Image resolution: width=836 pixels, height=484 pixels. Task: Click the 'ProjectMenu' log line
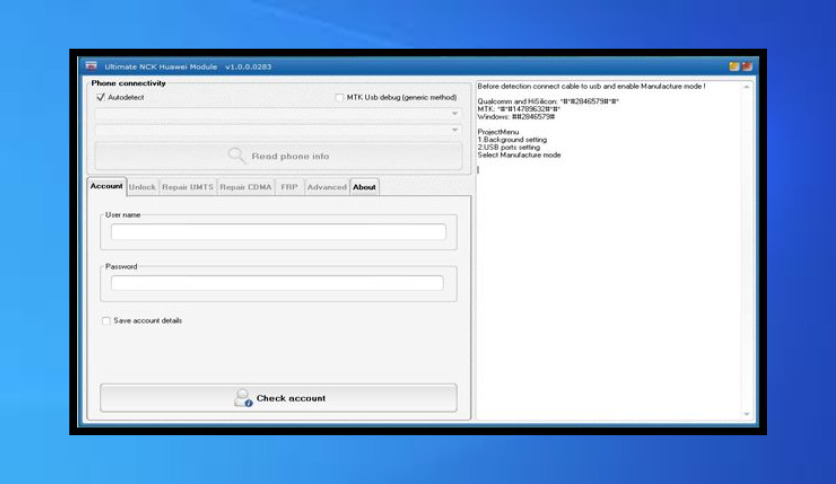click(498, 132)
